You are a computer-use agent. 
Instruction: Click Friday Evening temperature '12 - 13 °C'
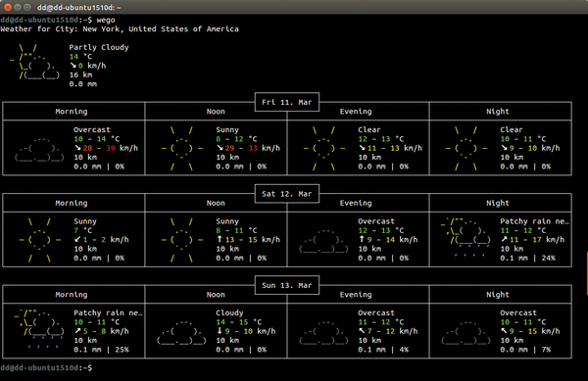pyautogui.click(x=380, y=139)
